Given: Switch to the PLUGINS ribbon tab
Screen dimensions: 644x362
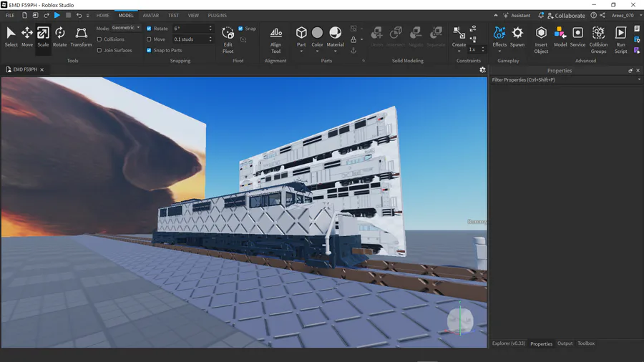Looking at the screenshot, I should pos(218,15).
